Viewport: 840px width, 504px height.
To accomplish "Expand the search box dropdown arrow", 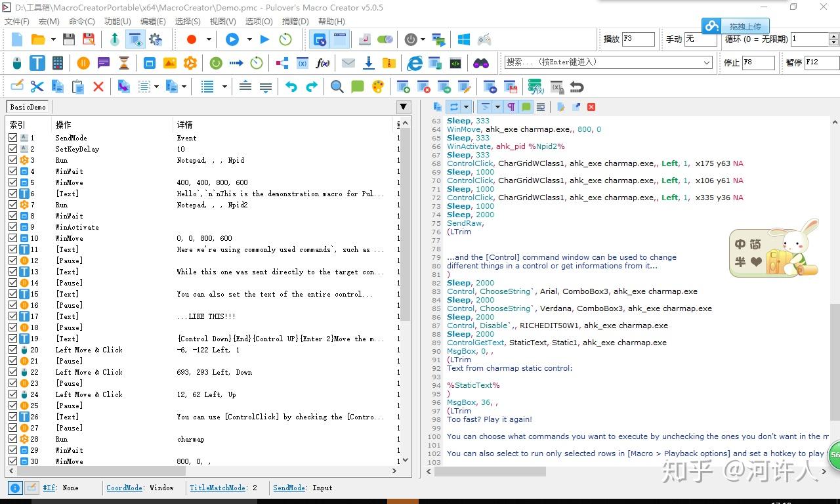I will [x=707, y=62].
